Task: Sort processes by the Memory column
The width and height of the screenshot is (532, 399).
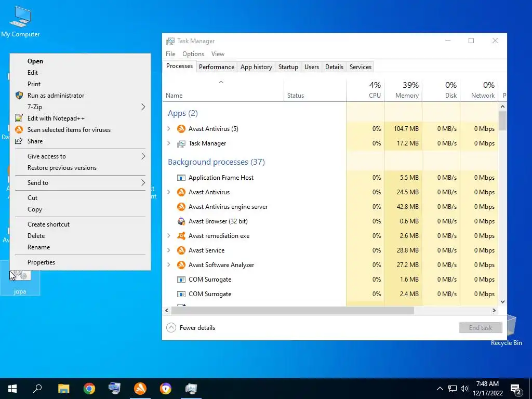Action: 403,90
